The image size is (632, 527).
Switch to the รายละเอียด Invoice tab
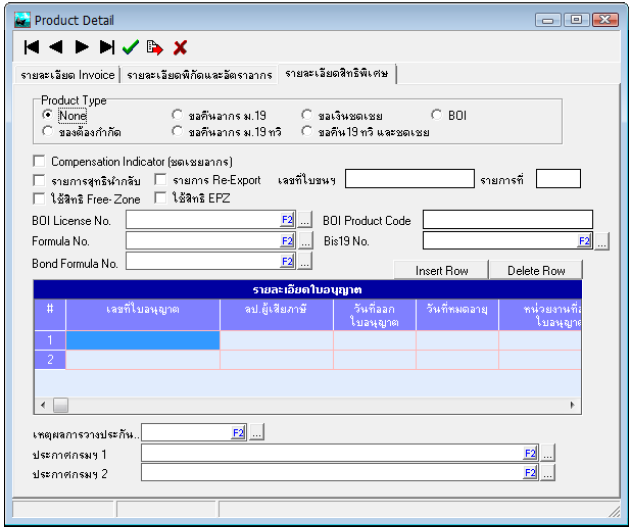coord(68,75)
